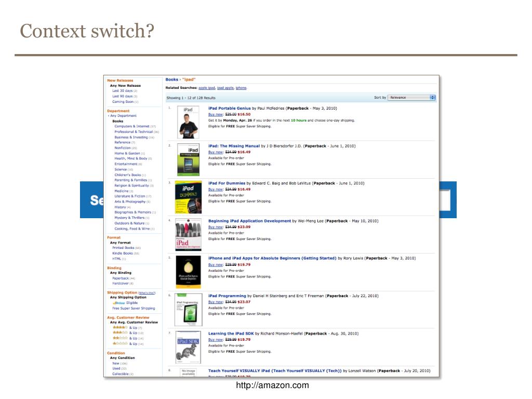Click Prime Eligible shipping option
Viewport: 532px width, 399px height.
pyautogui.click(x=125, y=303)
